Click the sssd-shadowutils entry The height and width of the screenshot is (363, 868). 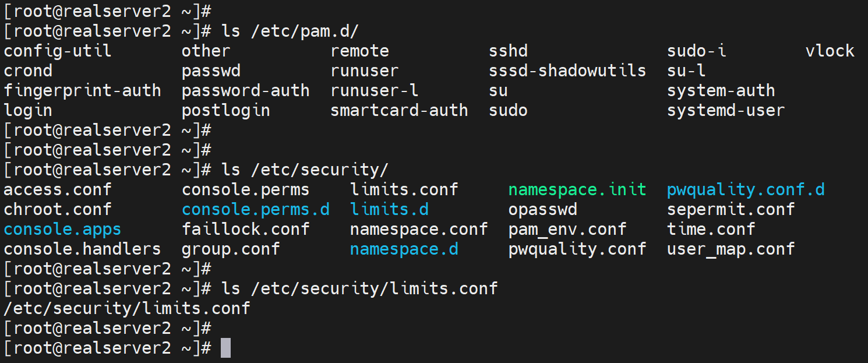(567, 71)
